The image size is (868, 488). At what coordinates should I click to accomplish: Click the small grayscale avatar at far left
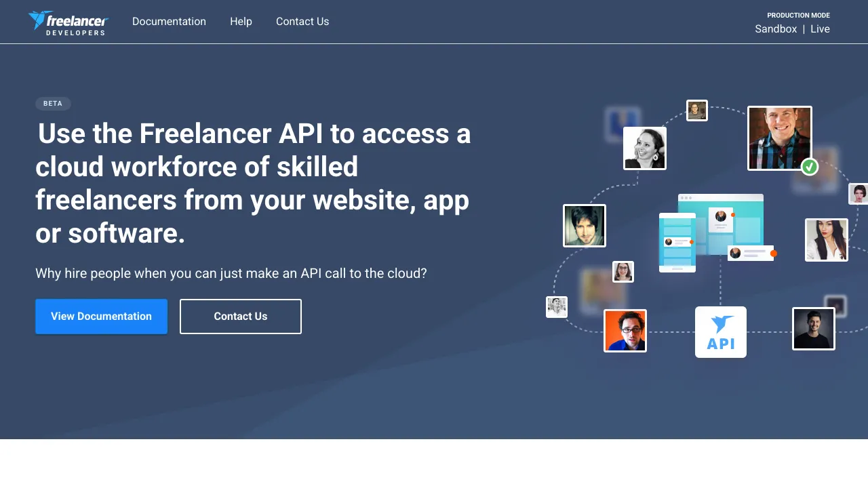click(557, 307)
